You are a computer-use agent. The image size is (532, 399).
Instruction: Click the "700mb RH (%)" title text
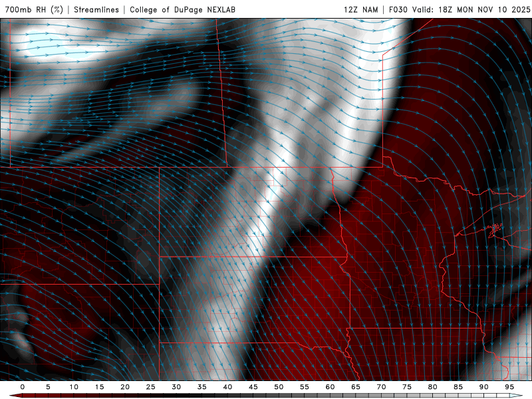coord(35,9)
